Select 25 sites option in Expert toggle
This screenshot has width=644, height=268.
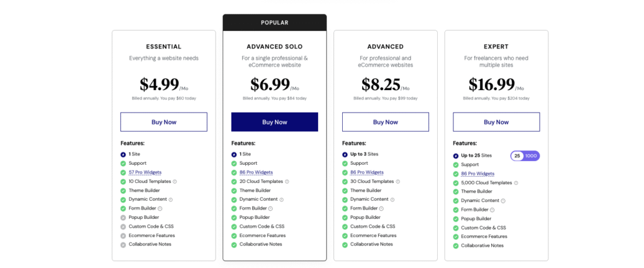pos(517,156)
